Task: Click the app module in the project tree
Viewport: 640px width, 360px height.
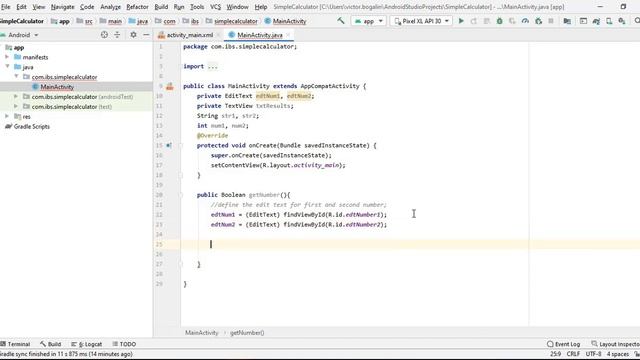Action: pyautogui.click(x=19, y=47)
